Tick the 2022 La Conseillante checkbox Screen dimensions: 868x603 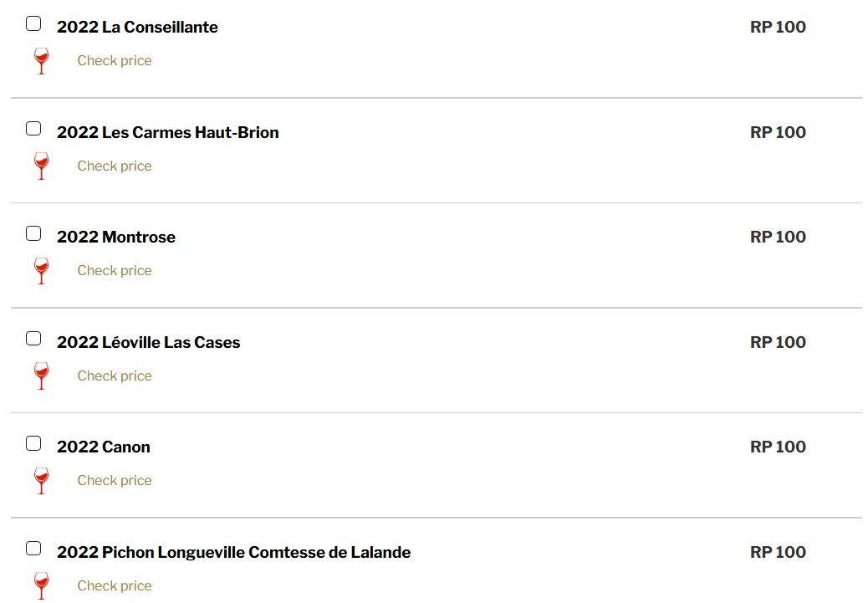click(x=33, y=23)
